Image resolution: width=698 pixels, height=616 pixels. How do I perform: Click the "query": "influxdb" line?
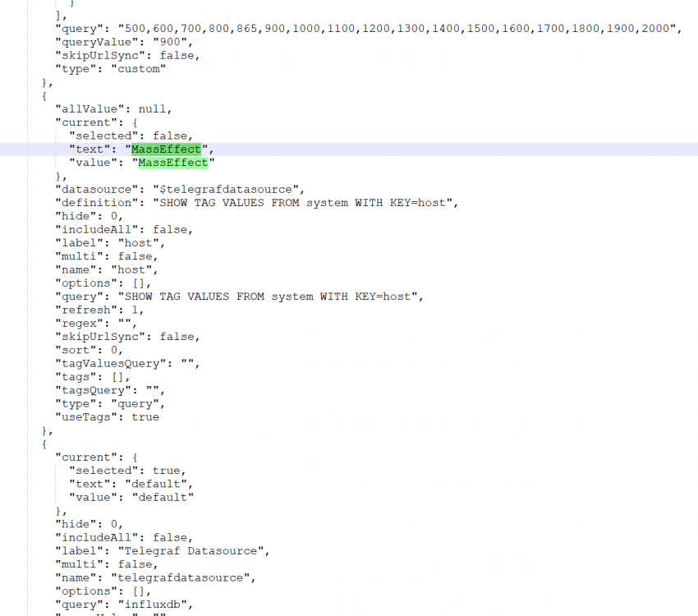click(x=124, y=605)
